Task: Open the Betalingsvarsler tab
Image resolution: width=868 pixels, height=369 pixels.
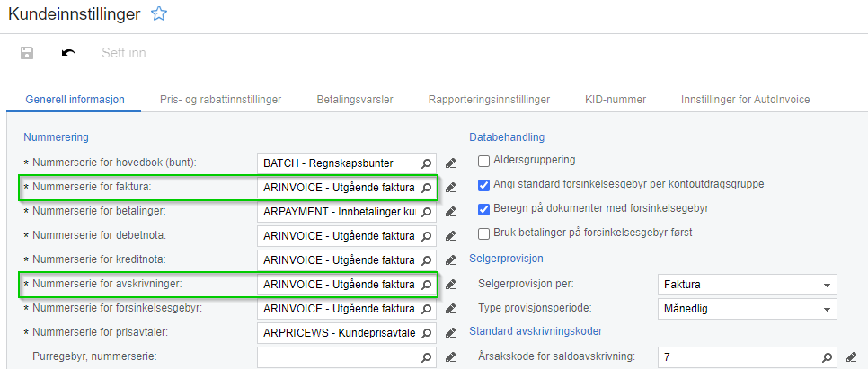Action: [x=355, y=100]
